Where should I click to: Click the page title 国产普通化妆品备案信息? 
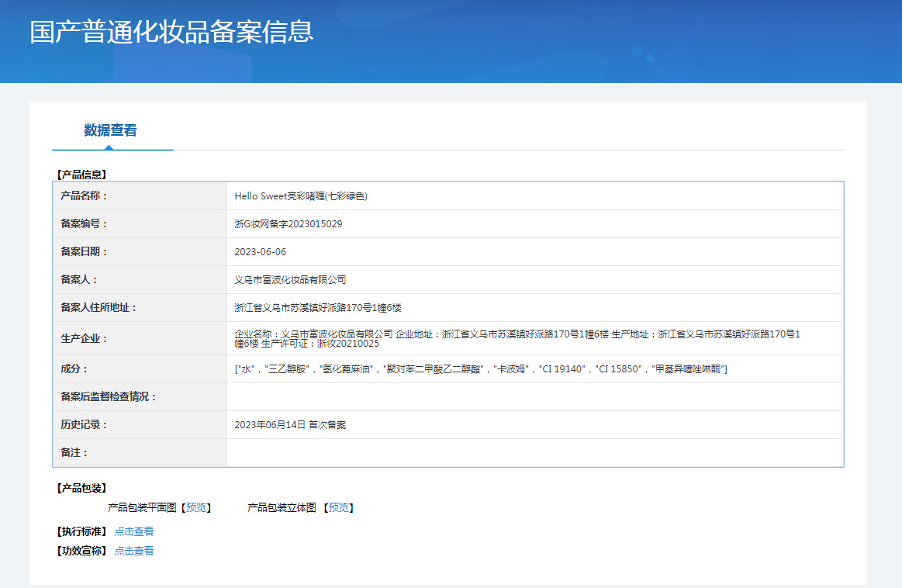(x=171, y=32)
